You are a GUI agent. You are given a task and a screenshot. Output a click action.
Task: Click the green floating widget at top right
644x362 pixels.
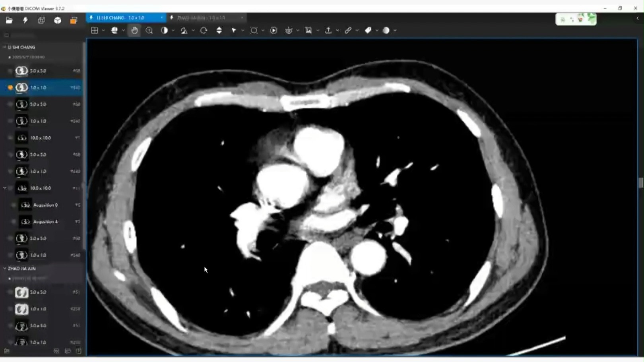pos(576,19)
